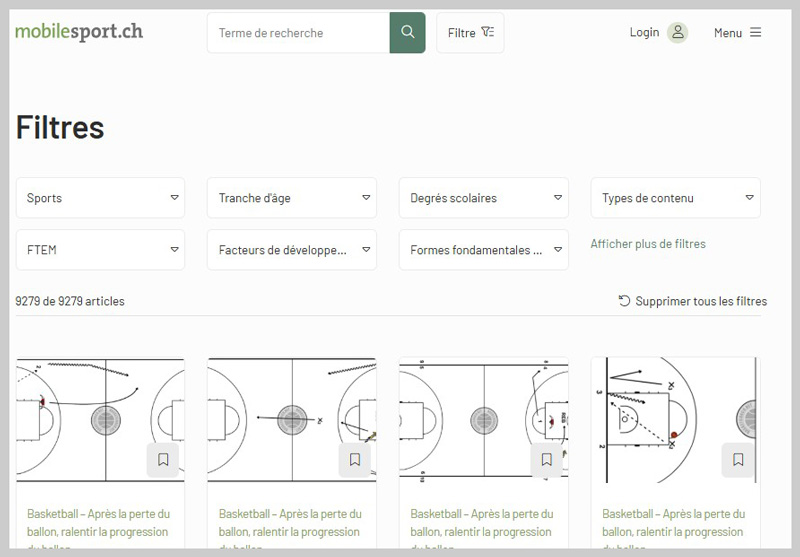Image resolution: width=800 pixels, height=557 pixels.
Task: Open the Tranche d'âge dropdown
Action: (x=292, y=198)
